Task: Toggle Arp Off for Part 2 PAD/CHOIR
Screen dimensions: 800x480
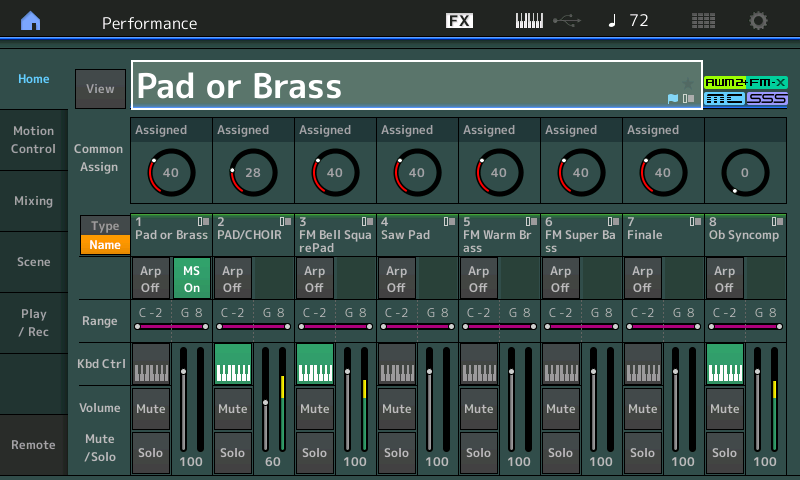Action: tap(232, 279)
